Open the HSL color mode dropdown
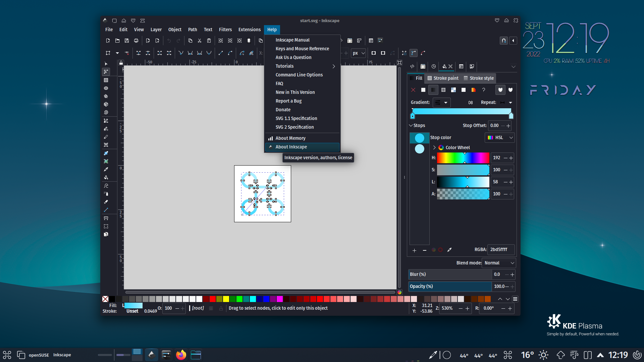This screenshot has width=644, height=362. [500, 138]
